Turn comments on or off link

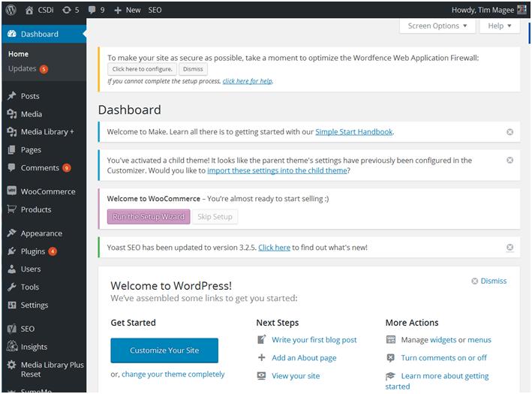443,358
